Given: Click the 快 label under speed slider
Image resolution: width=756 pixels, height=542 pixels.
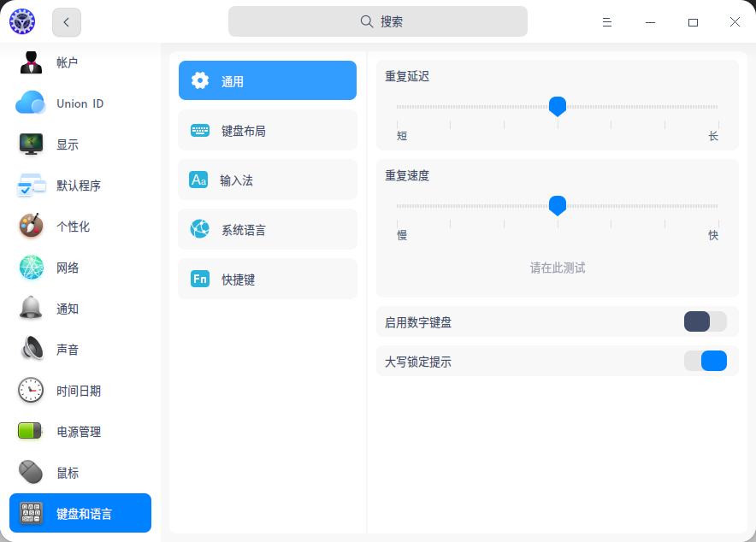Looking at the screenshot, I should [x=713, y=235].
